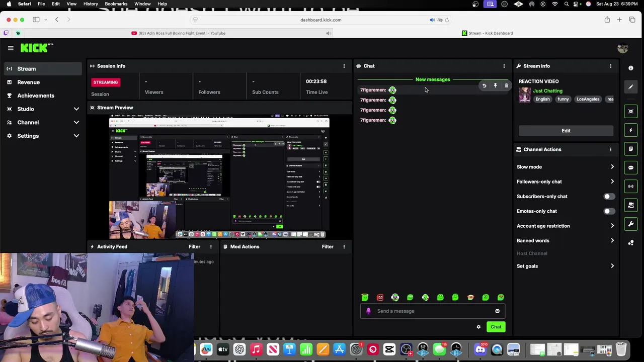Pin the hovered chat message
Screen dimensions: 644x362
(495, 86)
